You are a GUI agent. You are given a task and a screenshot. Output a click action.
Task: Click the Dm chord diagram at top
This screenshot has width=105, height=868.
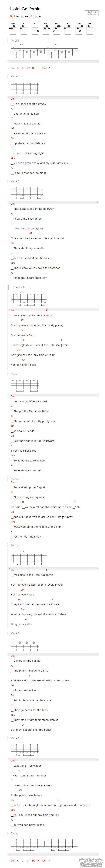(x=13, y=29)
